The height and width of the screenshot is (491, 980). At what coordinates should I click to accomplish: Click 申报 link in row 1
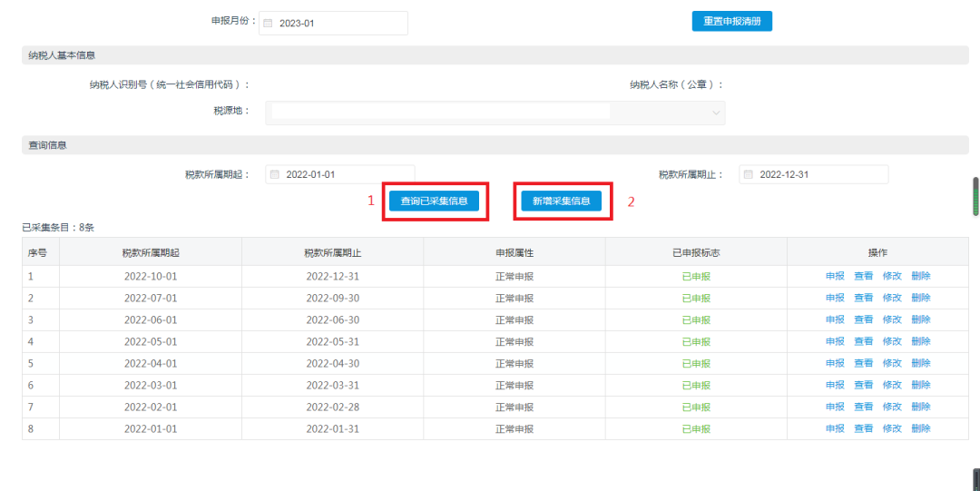(835, 276)
